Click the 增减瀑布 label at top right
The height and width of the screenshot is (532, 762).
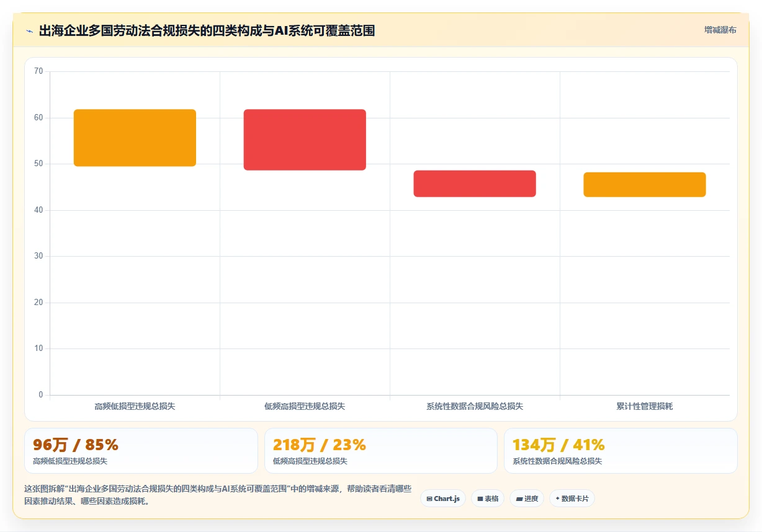(x=720, y=30)
